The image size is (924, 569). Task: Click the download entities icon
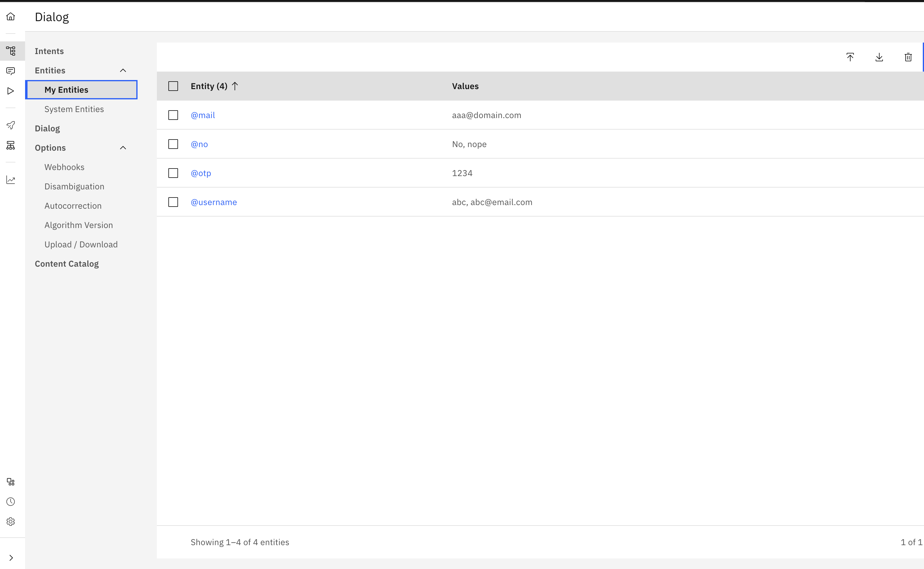tap(879, 57)
